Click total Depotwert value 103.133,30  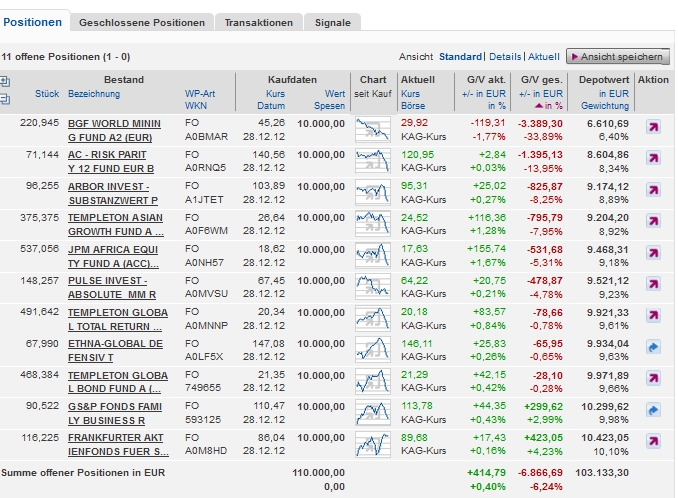point(602,473)
